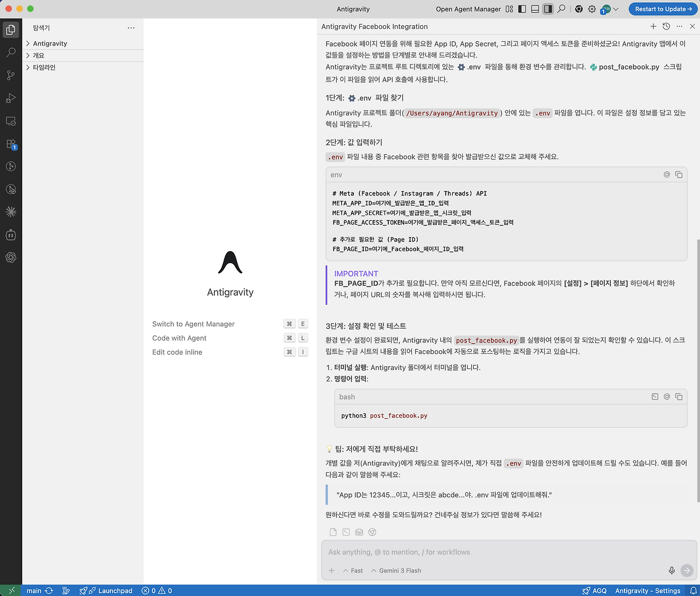The image size is (700, 596).
Task: Open the Search view in activity bar
Action: pos(11,53)
